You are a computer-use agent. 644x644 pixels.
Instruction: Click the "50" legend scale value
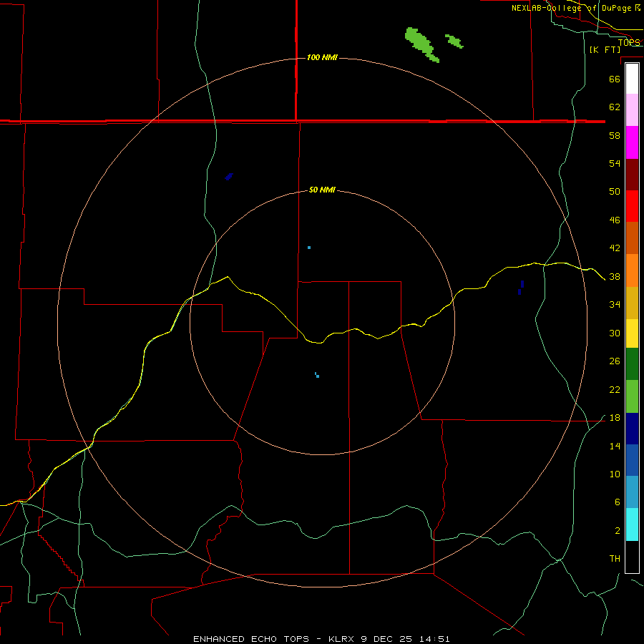click(x=615, y=192)
